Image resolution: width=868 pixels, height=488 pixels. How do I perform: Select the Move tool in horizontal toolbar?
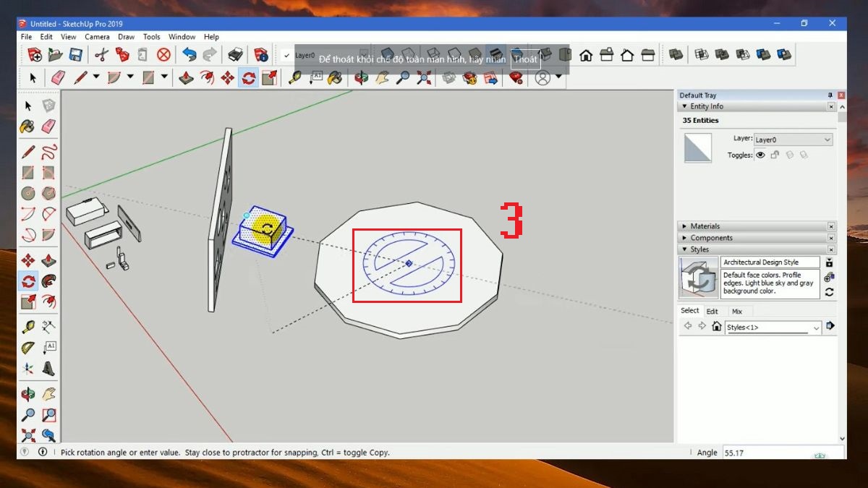coord(227,77)
